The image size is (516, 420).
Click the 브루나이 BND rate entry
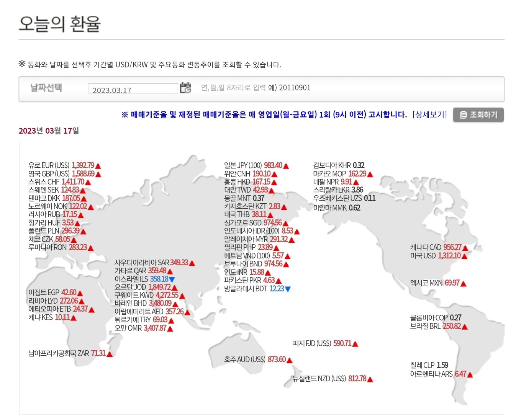click(257, 264)
